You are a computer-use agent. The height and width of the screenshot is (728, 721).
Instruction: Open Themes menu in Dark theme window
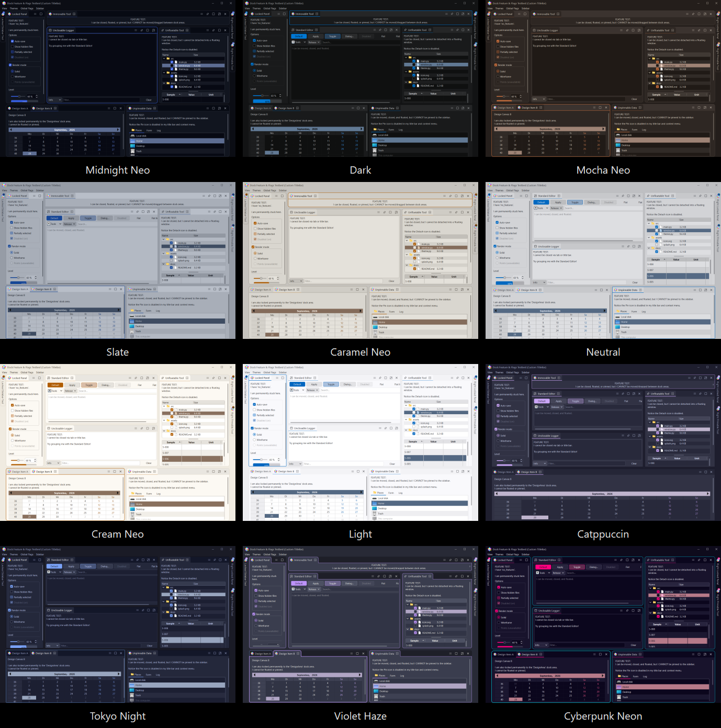click(256, 8)
